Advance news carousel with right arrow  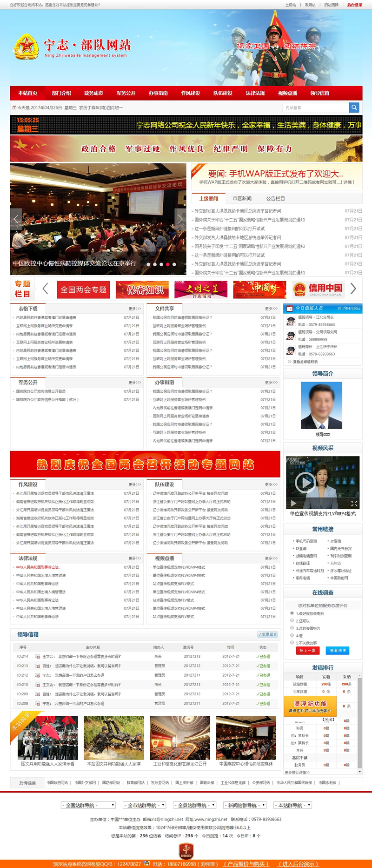(x=180, y=218)
